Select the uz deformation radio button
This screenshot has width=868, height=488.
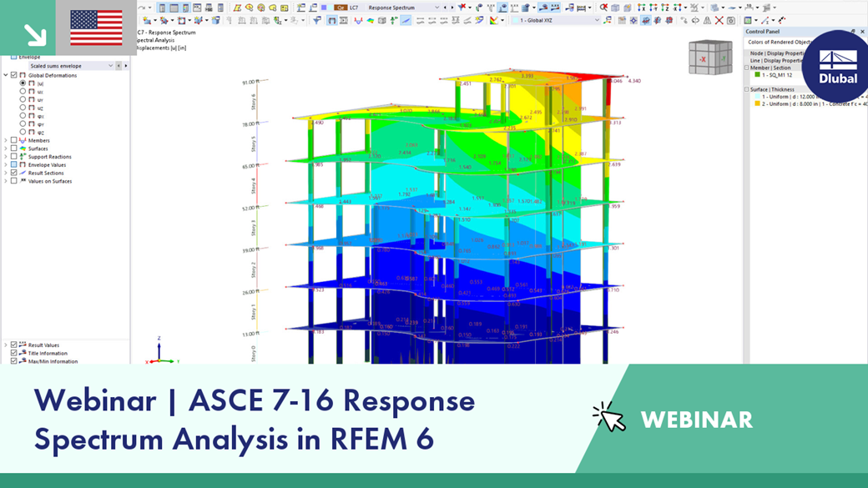[23, 108]
